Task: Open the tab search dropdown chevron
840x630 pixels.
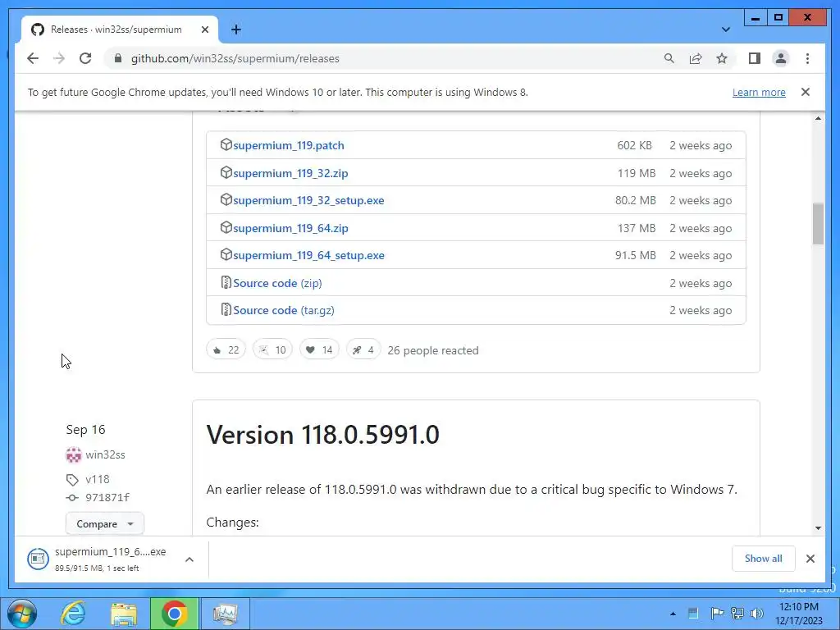Action: click(725, 30)
